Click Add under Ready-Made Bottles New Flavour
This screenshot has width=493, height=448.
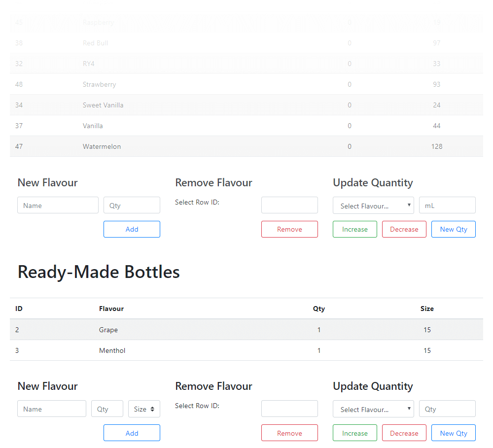[132, 433]
